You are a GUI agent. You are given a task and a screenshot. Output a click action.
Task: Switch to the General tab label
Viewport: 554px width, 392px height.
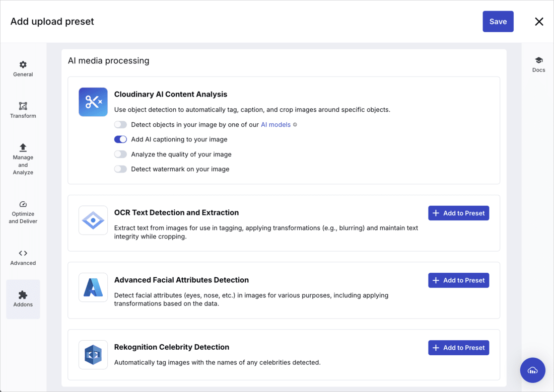point(23,74)
